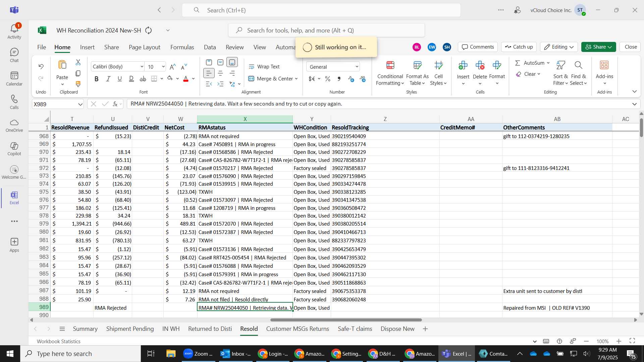Click the Catch up button
The image size is (644, 362).
[x=519, y=47]
